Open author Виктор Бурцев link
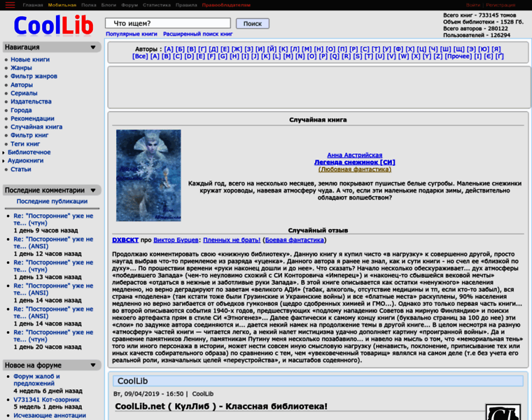The height and width of the screenshot is (420, 532). [176, 240]
